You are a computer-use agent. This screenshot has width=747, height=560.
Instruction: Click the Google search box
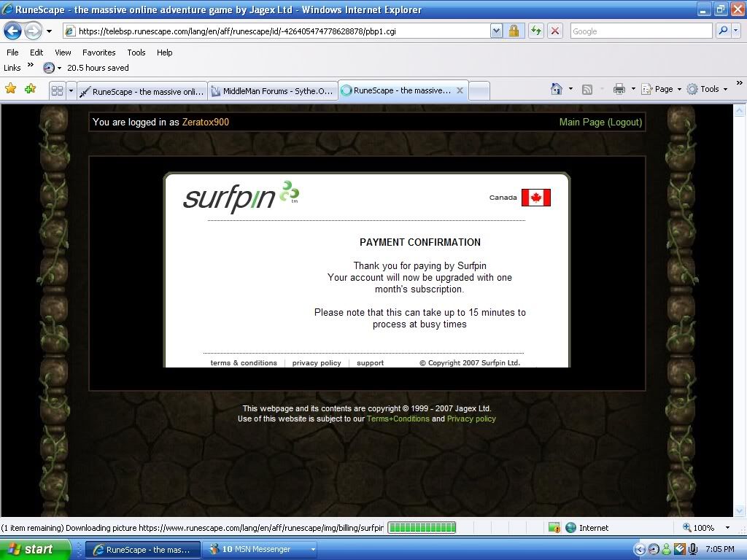click(641, 31)
